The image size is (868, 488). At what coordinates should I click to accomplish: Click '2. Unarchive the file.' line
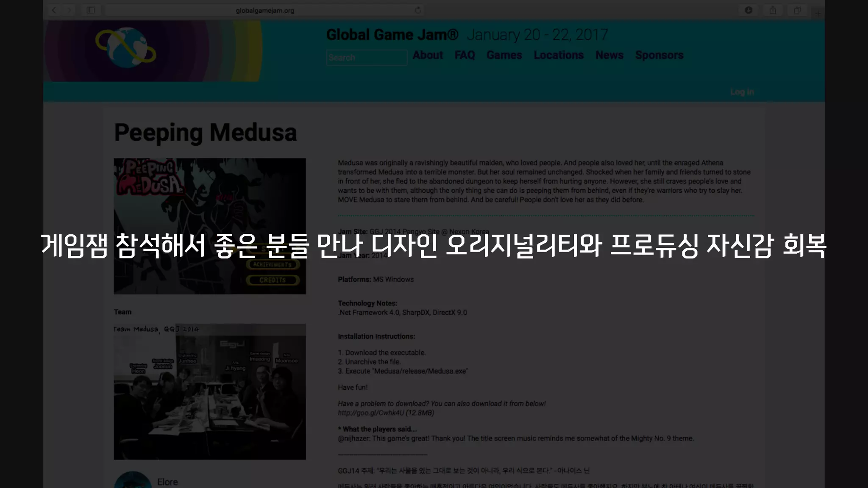[x=369, y=362]
